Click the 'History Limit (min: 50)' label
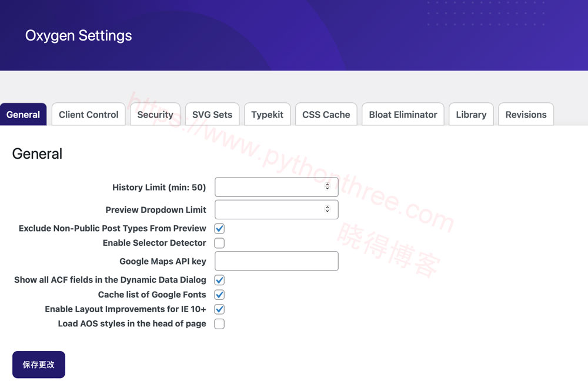The width and height of the screenshot is (588, 381). (159, 187)
